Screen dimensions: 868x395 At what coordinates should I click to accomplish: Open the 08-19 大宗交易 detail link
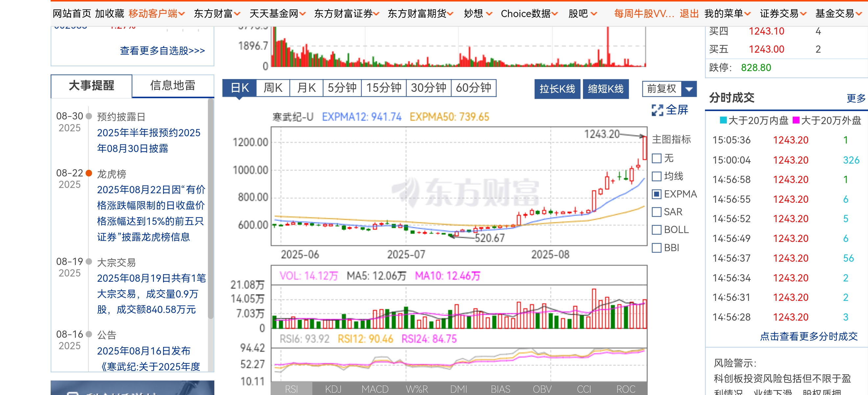click(151, 294)
